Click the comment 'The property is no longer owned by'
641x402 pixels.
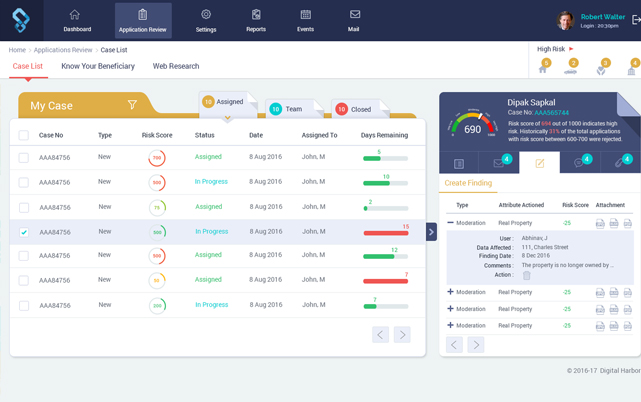(567, 265)
